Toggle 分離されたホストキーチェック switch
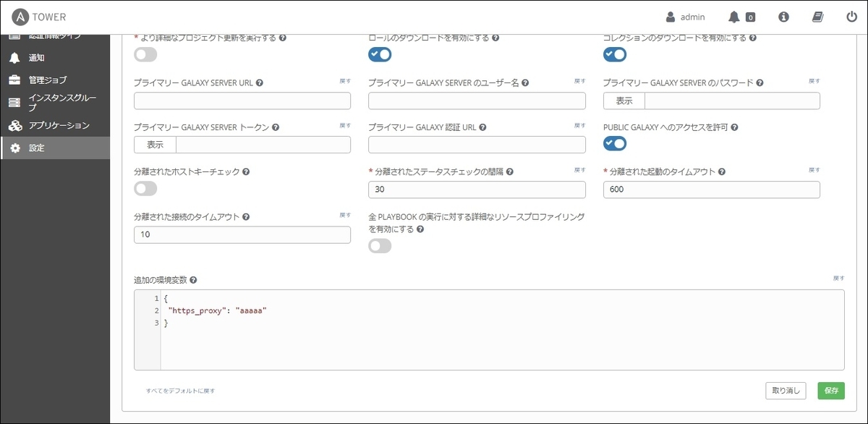This screenshot has width=868, height=424. (145, 189)
